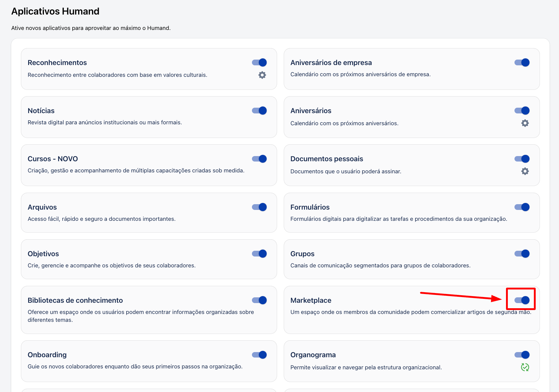Click the Formulários card title
The image size is (559, 392).
[x=310, y=207]
